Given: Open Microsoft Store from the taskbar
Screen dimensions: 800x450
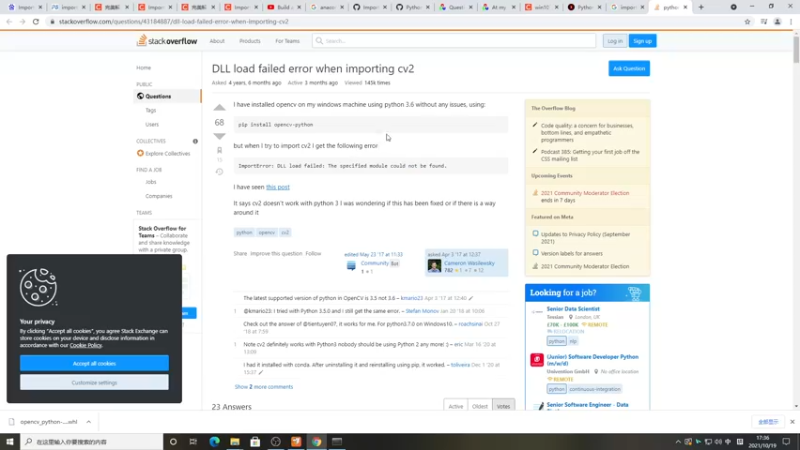Looking at the screenshot, I should pos(255,441).
